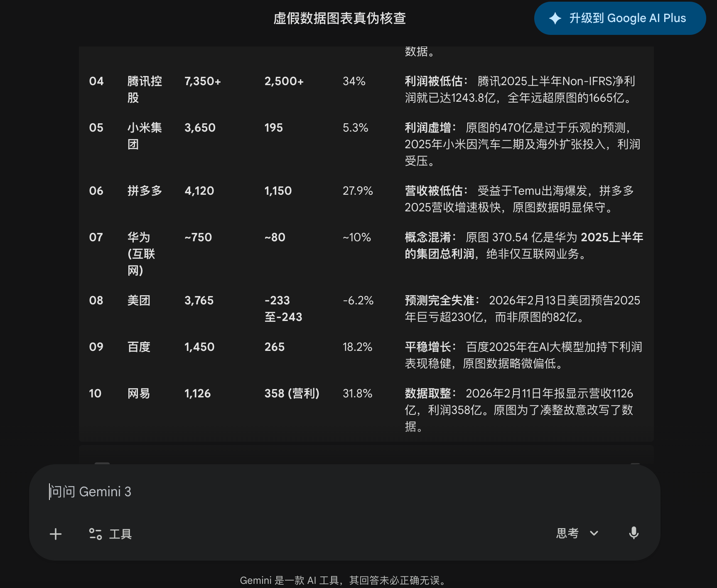Screen dimensions: 717x588
Task: Focus the 问问 Gemini 3 input field
Action: tap(345, 492)
